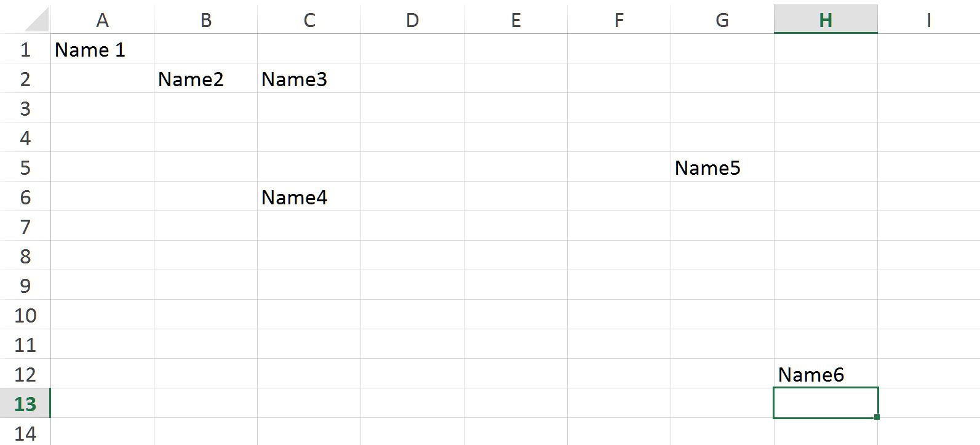Click the cell containing Name3
Screen dimensions: 980x445
click(309, 79)
